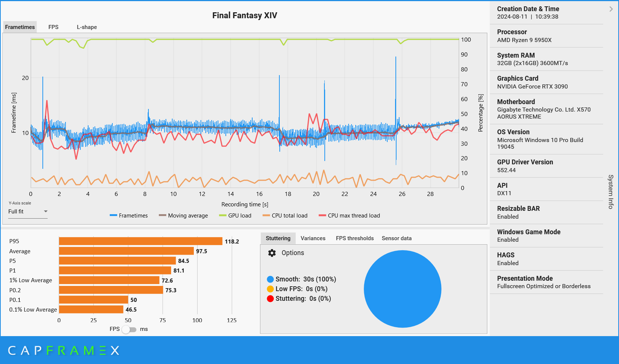Click the Resizable BAR Enabled entry
Screen dimensions: 619x364
[546, 212]
